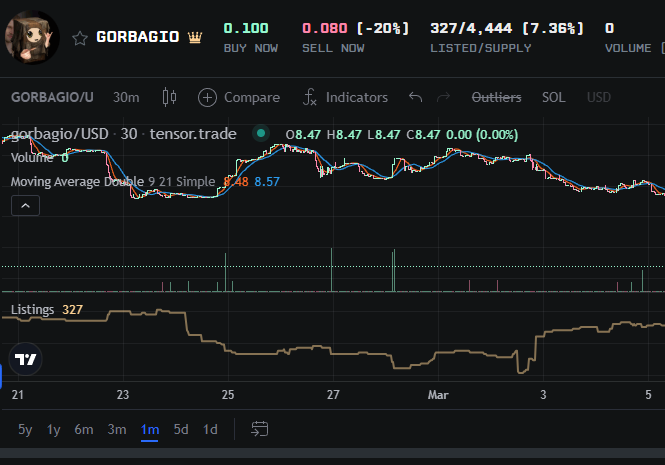Click the orange 8.48 moving average value
The image size is (665, 465).
(x=236, y=182)
